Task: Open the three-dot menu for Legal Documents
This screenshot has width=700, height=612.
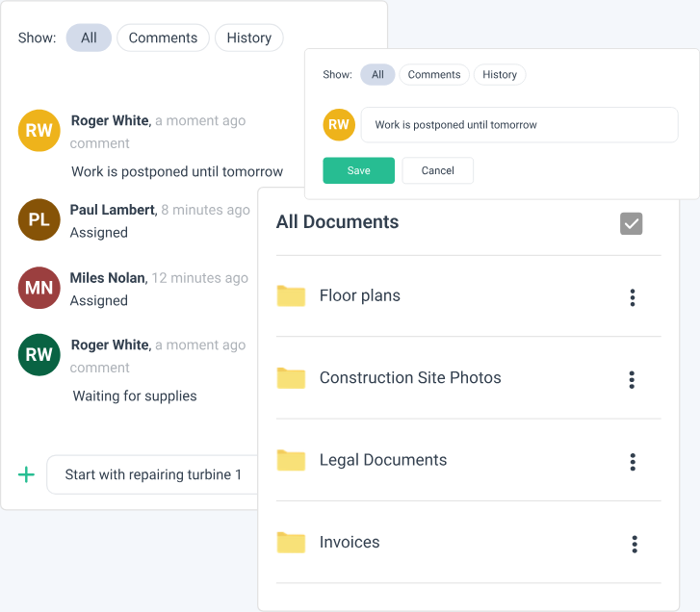Action: click(x=633, y=462)
